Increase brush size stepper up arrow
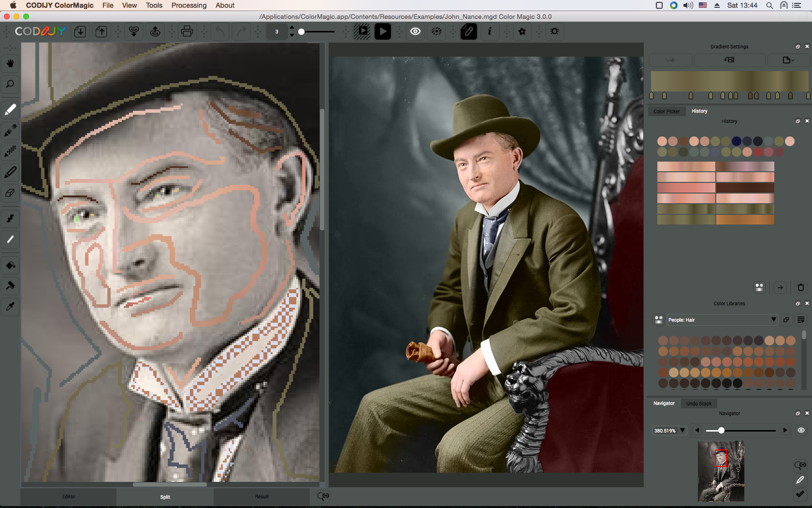This screenshot has height=508, width=812. click(x=291, y=28)
